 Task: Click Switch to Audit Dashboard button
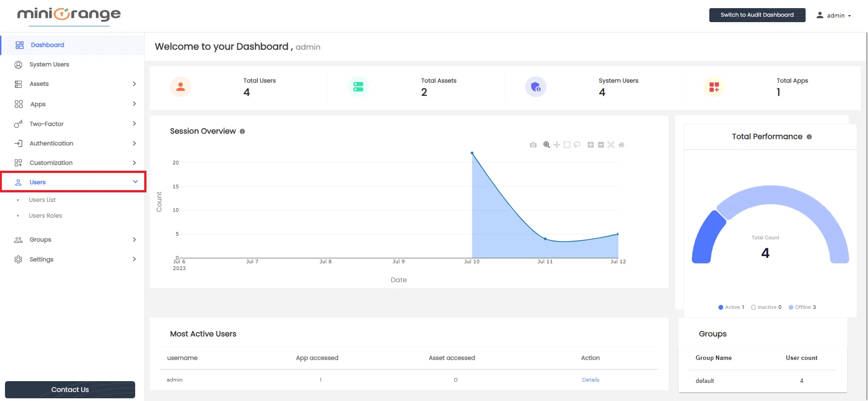[757, 15]
